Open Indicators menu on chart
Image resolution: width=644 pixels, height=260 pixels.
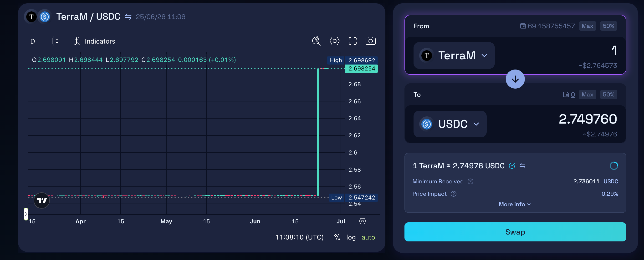pyautogui.click(x=94, y=41)
